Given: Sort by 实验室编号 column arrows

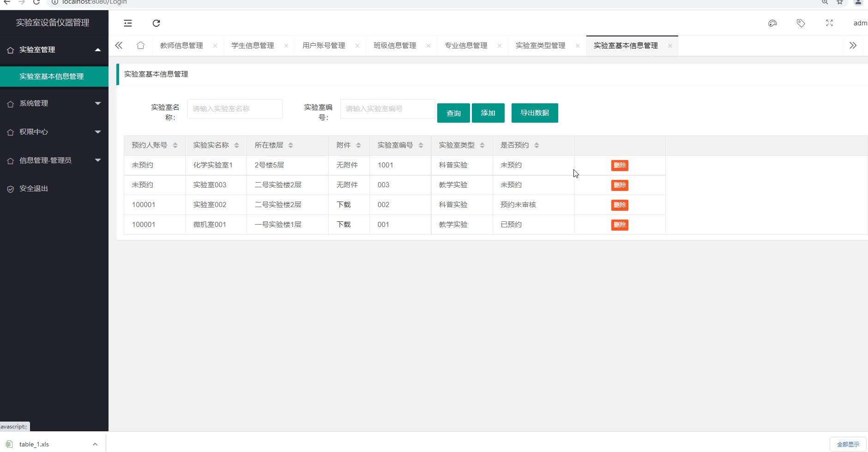Looking at the screenshot, I should tap(421, 145).
